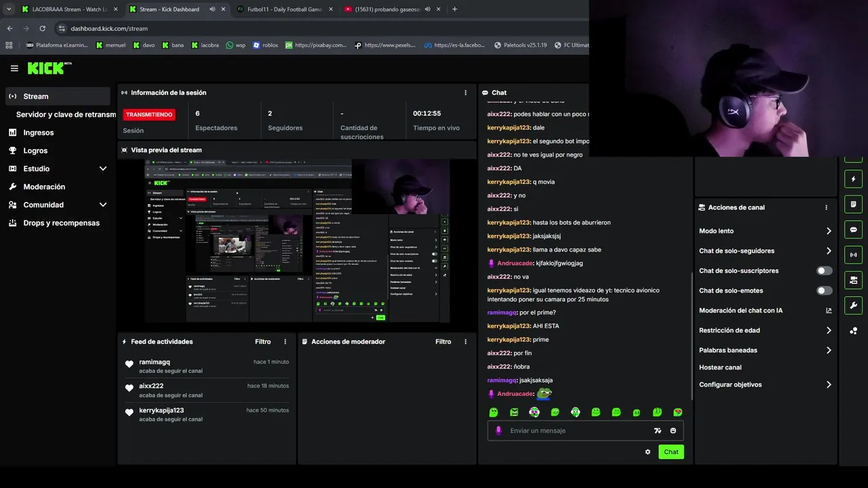Click aixx222 follower entry in activity feed
The image size is (868, 488).
[x=207, y=390]
